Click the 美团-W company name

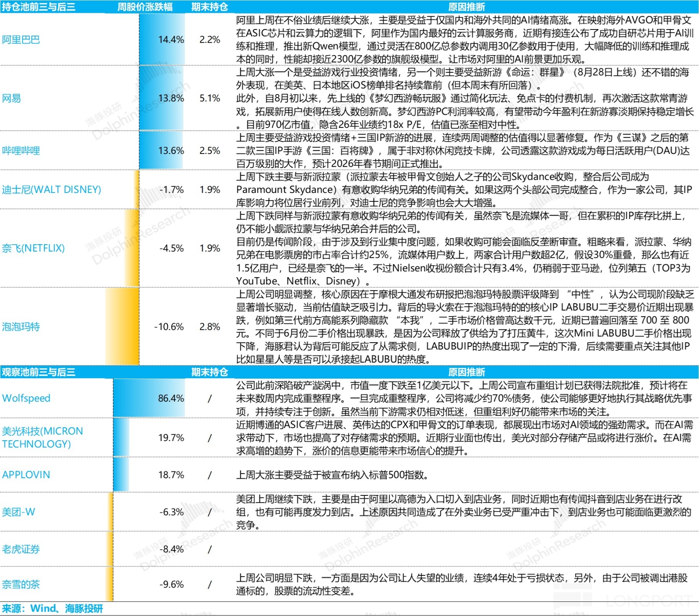(x=18, y=512)
